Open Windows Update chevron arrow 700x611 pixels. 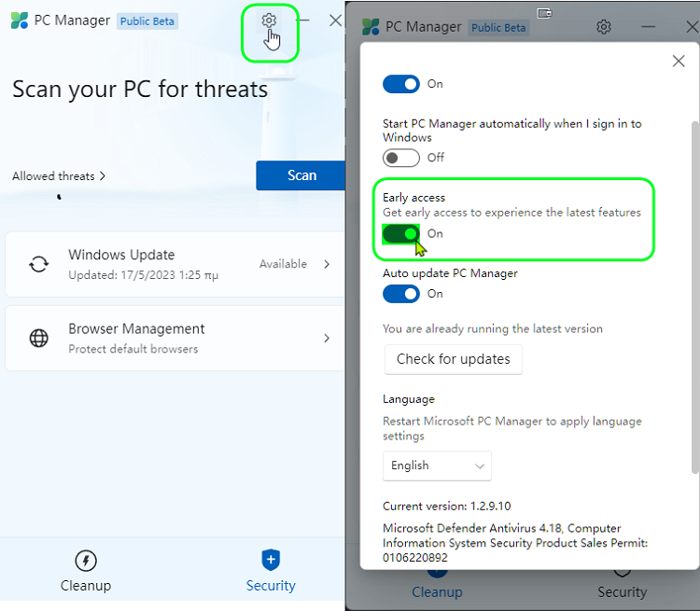(x=327, y=264)
